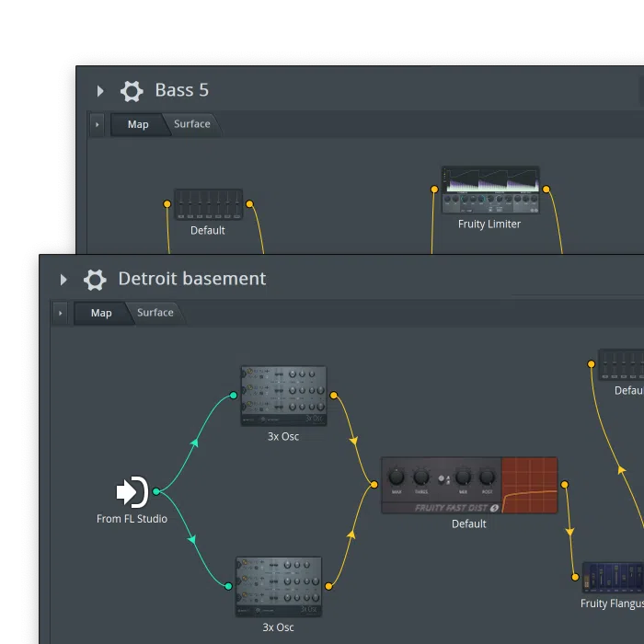644x644 pixels.
Task: Click the yellow output port of Fruity Fast Dist
Action: click(565, 485)
